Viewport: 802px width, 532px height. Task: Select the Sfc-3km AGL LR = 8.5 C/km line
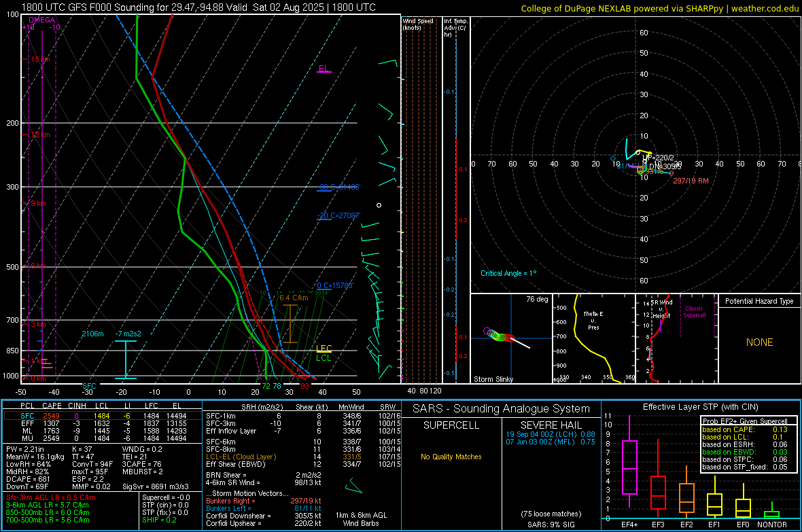point(51,497)
